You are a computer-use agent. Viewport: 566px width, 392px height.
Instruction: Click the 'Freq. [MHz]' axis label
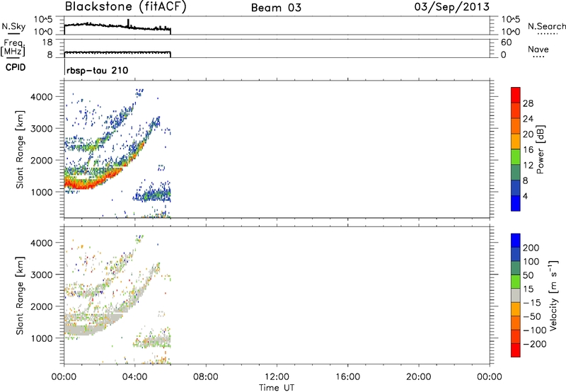13,48
